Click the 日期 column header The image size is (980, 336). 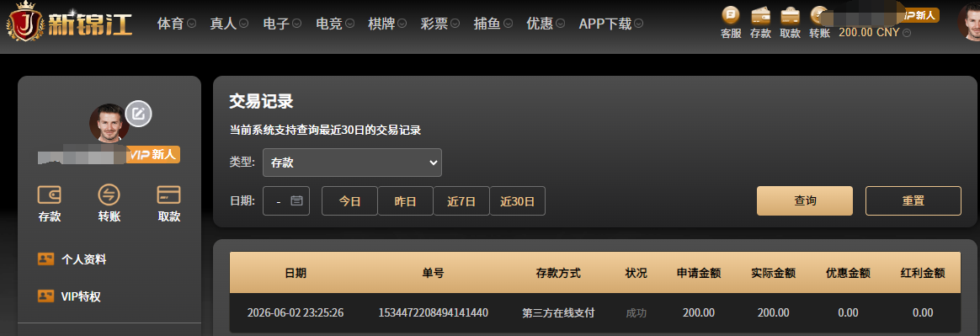pyautogui.click(x=296, y=273)
